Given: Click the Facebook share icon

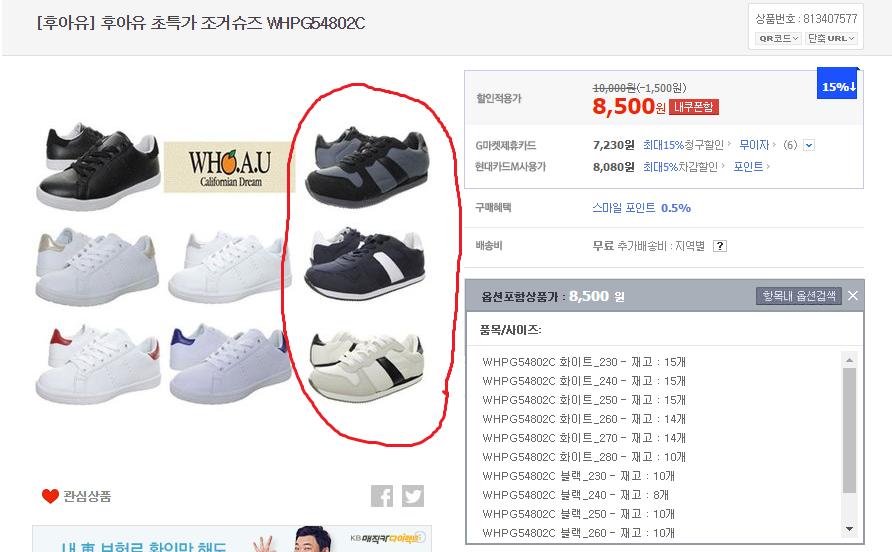Looking at the screenshot, I should (382, 496).
